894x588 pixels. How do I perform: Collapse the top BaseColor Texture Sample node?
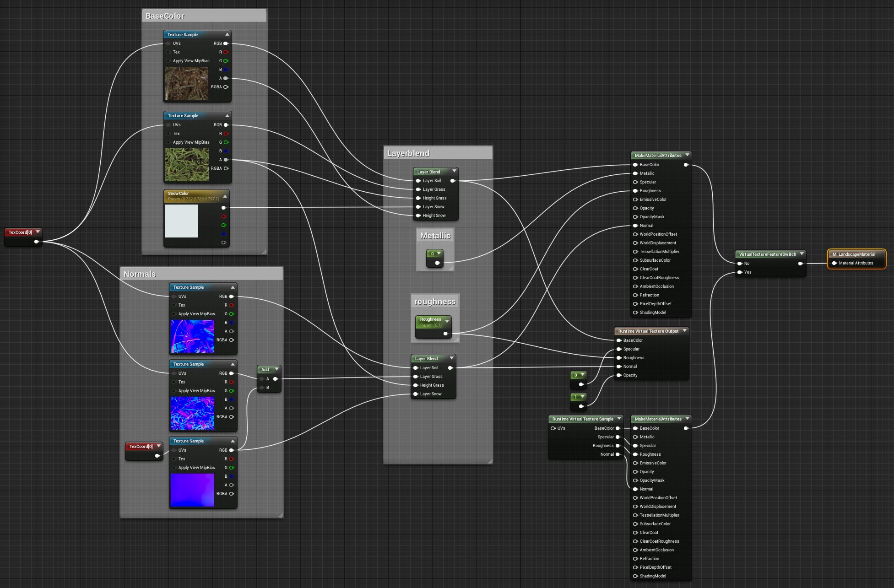[227, 34]
